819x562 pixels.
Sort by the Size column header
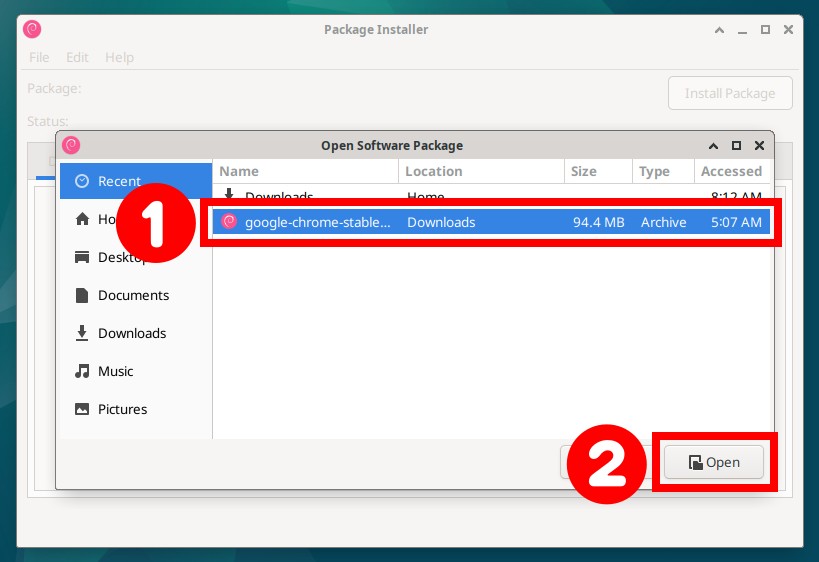(599, 171)
